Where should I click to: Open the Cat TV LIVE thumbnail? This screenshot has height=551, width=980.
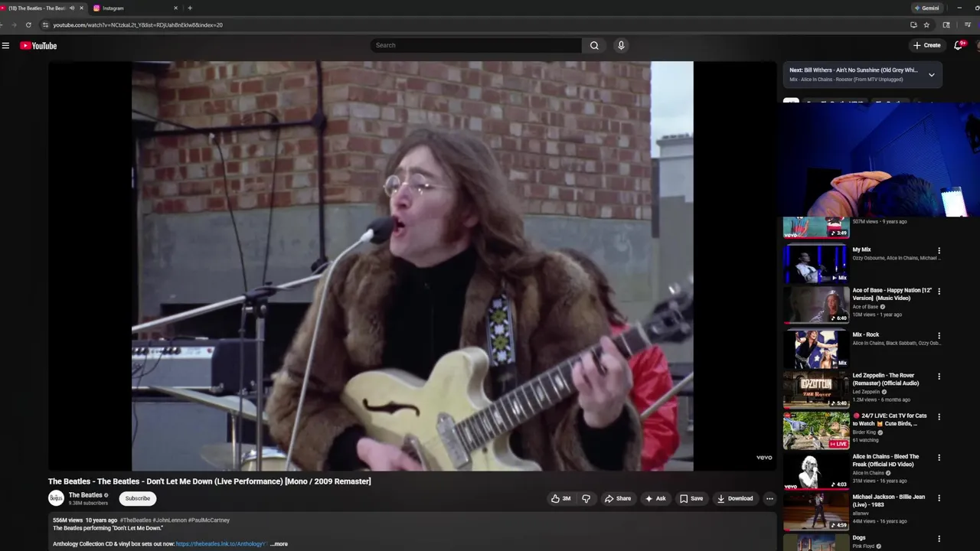tap(816, 430)
